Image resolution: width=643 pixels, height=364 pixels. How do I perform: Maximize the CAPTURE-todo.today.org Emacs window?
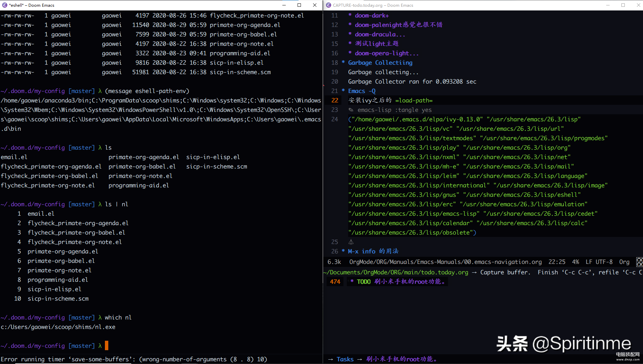click(623, 5)
